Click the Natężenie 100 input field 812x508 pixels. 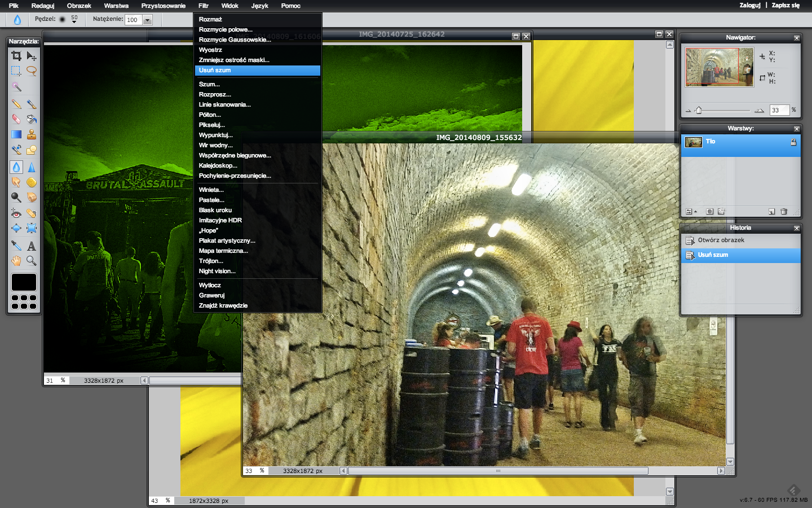point(134,20)
